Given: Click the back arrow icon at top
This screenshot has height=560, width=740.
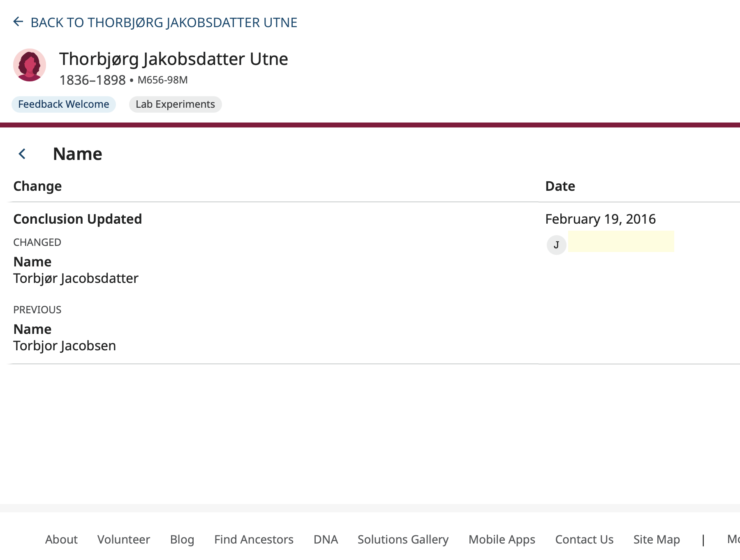Looking at the screenshot, I should pos(18,22).
